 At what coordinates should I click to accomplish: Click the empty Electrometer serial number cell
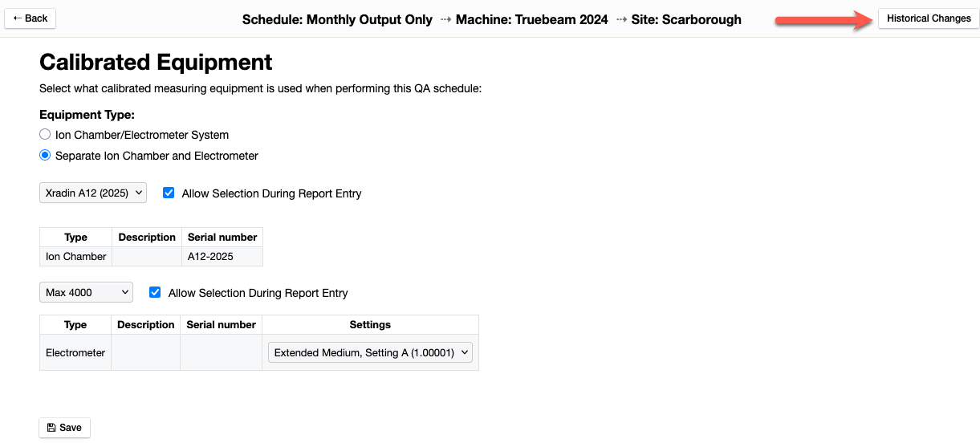click(x=221, y=352)
